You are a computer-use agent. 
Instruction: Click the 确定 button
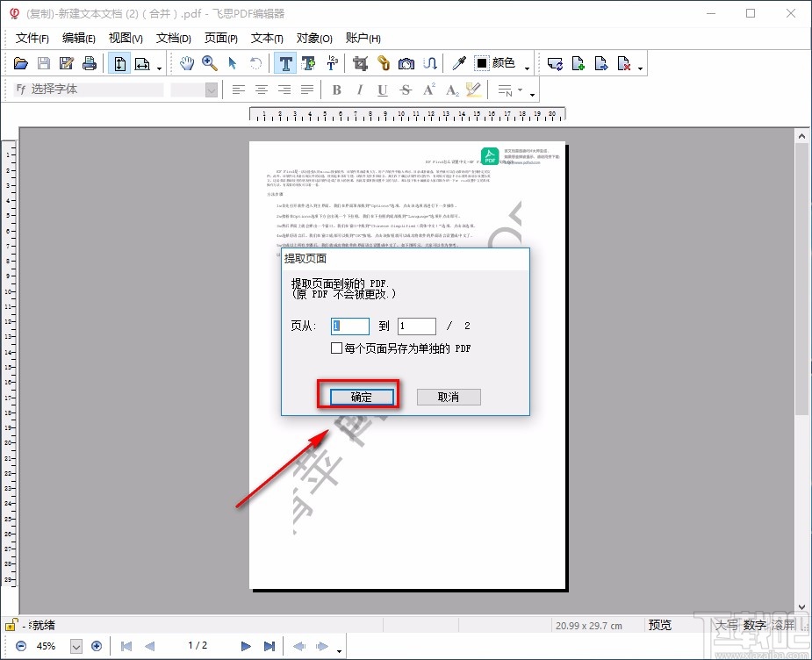point(362,397)
